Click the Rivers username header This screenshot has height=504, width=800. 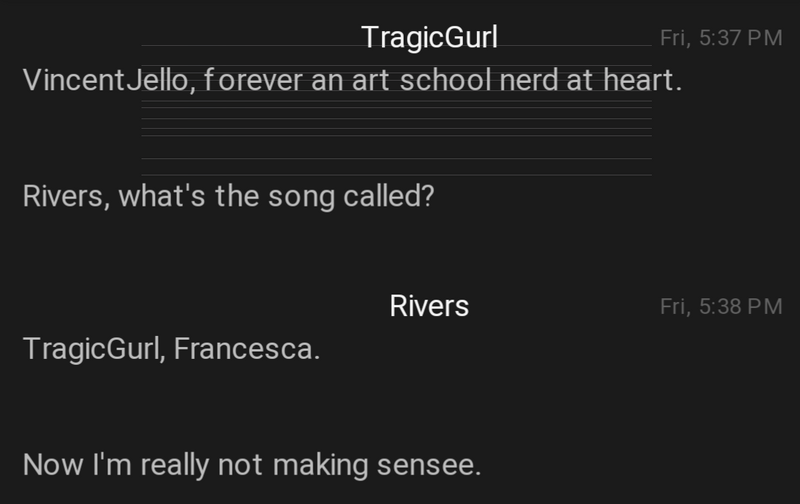(x=429, y=306)
